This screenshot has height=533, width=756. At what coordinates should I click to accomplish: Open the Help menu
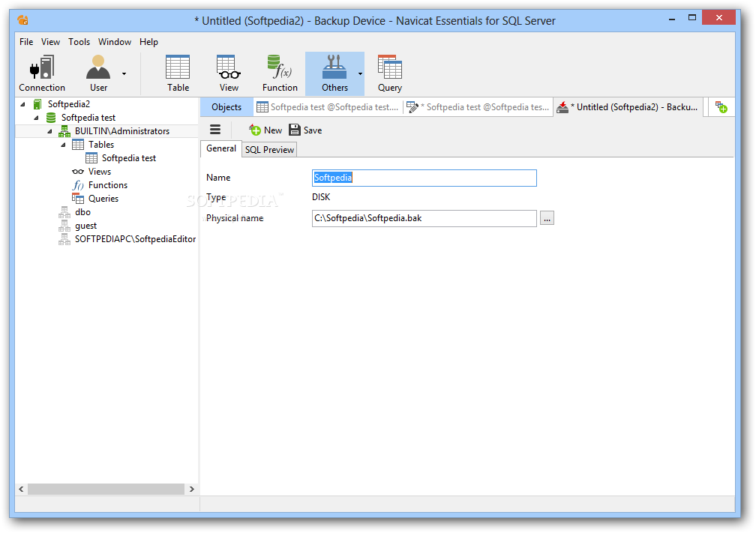point(149,42)
